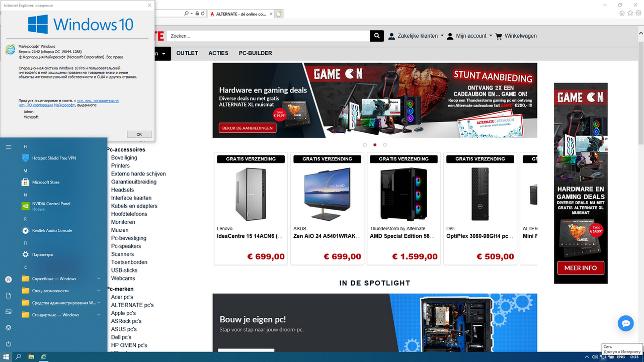
Task: Open a new tab in Internet Explorer
Action: click(x=279, y=14)
